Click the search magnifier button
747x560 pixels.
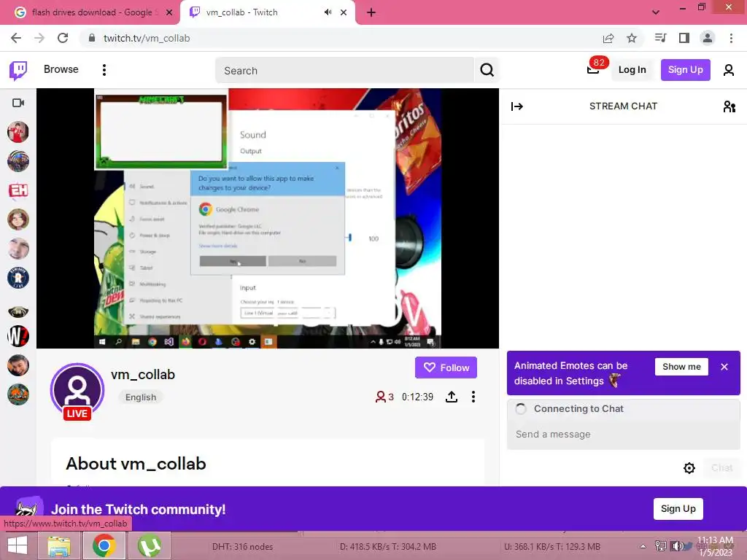pyautogui.click(x=487, y=71)
